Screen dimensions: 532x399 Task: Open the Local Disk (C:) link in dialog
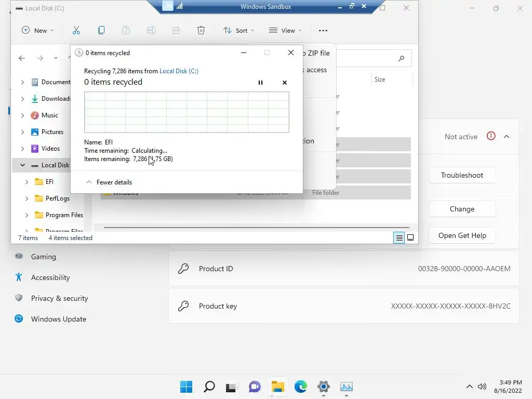179,71
